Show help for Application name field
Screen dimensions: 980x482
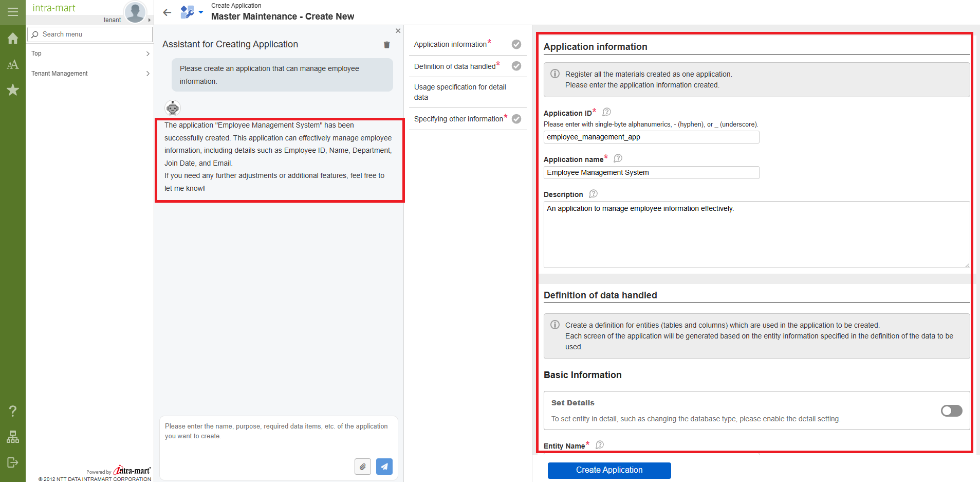(x=618, y=158)
